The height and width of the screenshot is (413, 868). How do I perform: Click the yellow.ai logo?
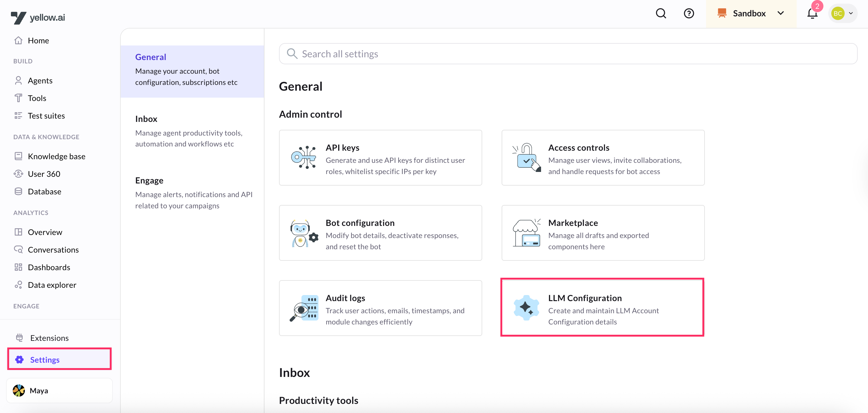(x=38, y=18)
